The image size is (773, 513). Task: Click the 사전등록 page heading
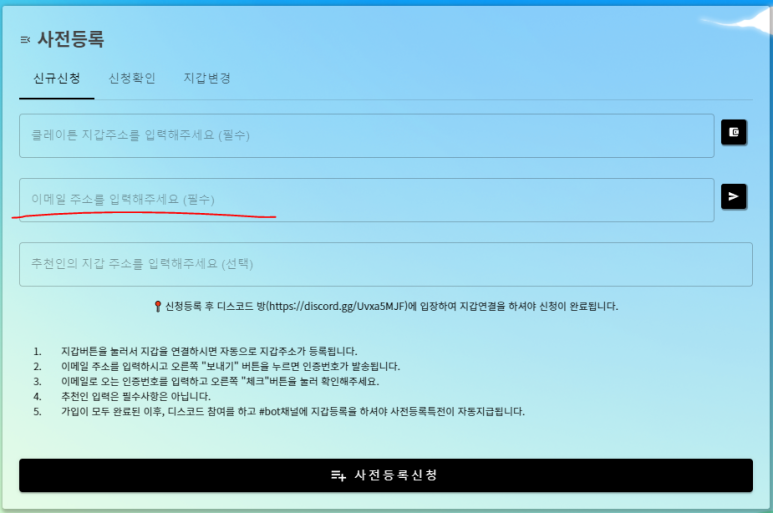(x=71, y=39)
